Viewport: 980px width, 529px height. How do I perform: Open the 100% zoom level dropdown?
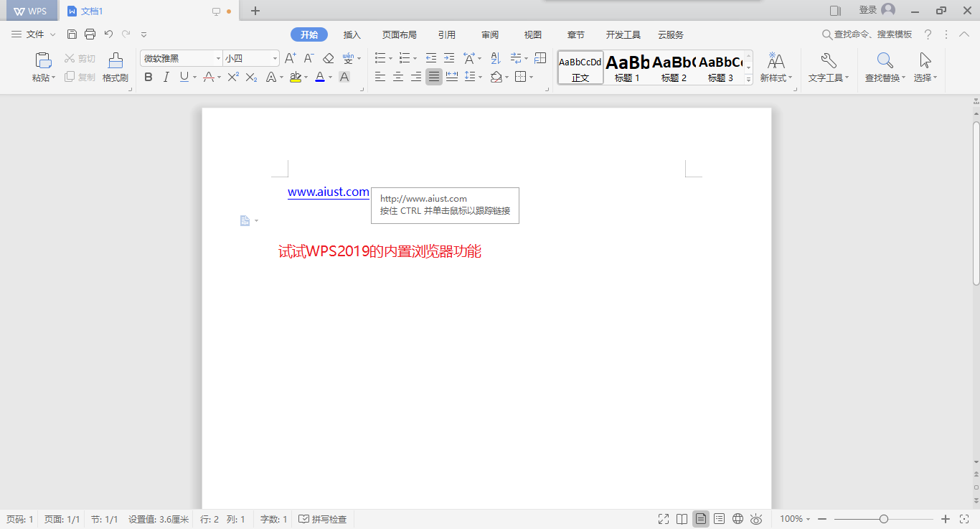click(795, 519)
